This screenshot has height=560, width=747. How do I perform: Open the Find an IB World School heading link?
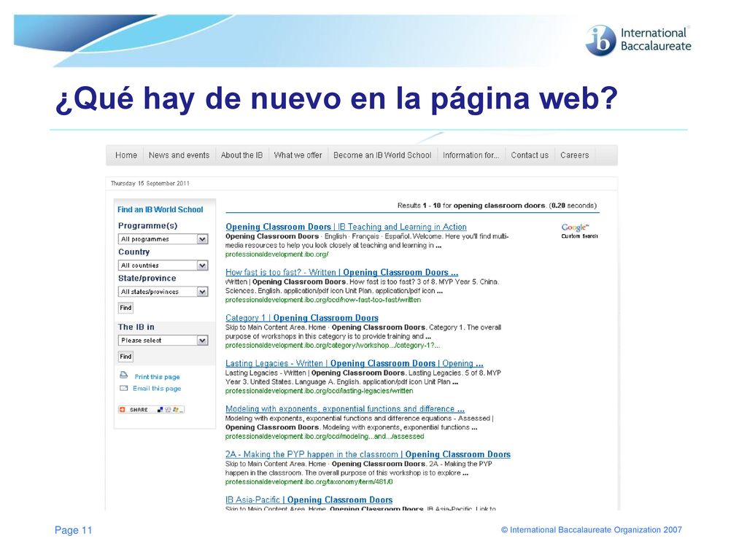[x=160, y=209]
